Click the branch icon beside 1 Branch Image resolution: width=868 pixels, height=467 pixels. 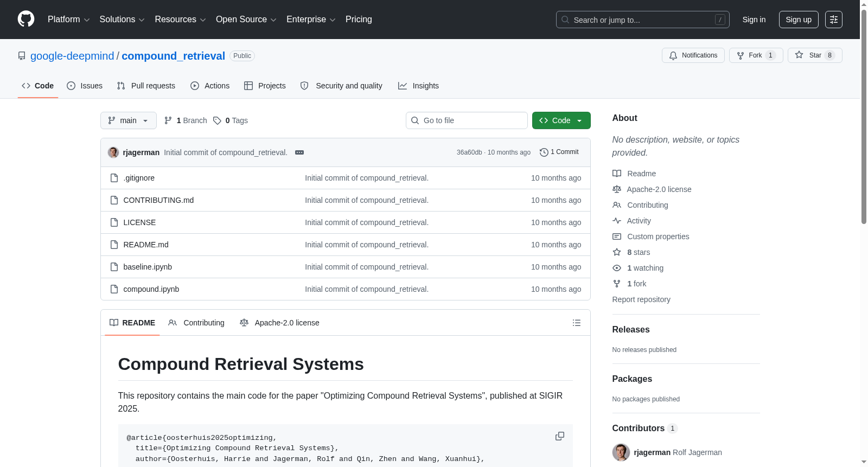coord(168,120)
